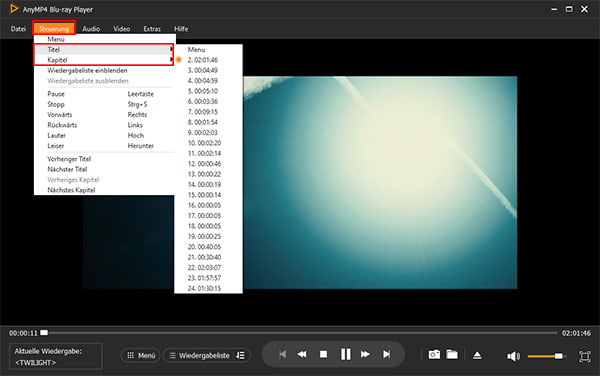The height and width of the screenshot is (376, 600).
Task: Eject the disc with the eject icon
Action: (477, 355)
